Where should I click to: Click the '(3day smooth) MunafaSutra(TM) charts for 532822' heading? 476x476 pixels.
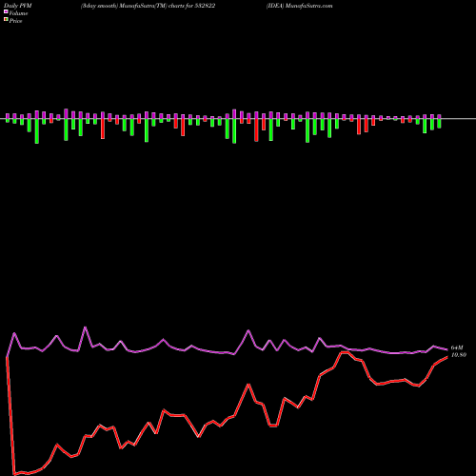[x=148, y=6]
